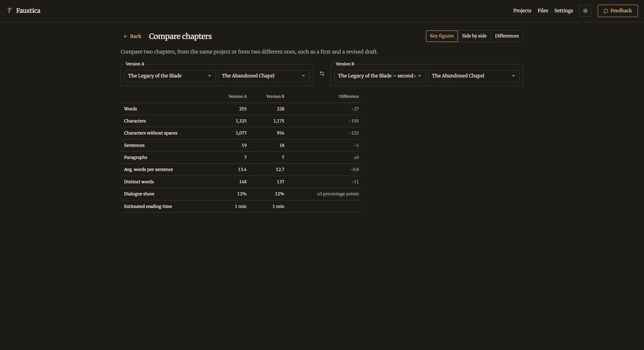The image size is (644, 350).
Task: Switch to the Side by side tab
Action: pyautogui.click(x=474, y=36)
